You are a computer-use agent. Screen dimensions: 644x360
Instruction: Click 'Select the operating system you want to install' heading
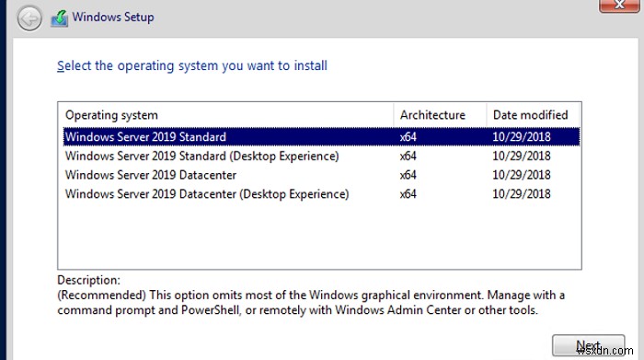point(192,65)
